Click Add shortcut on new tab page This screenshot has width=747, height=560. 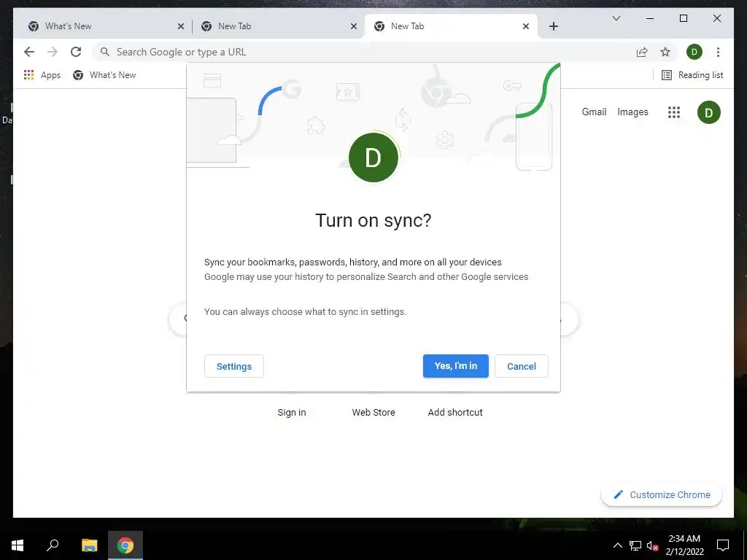(x=455, y=413)
